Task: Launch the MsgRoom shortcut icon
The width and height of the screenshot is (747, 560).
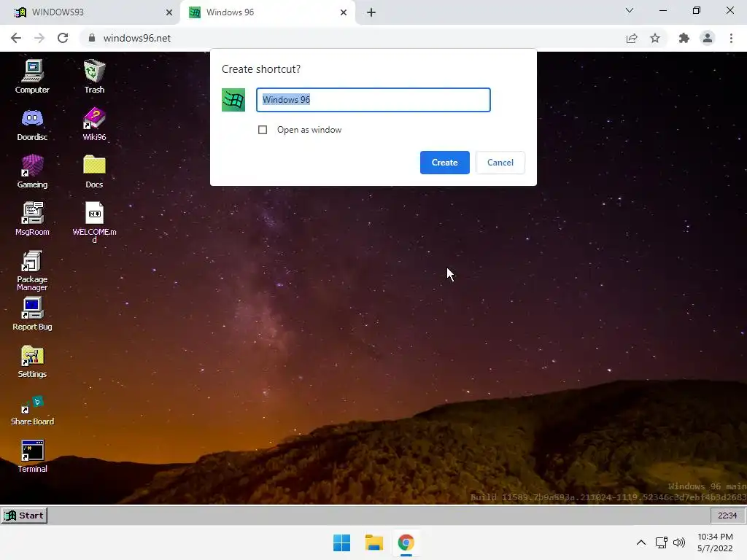Action: [x=32, y=219]
